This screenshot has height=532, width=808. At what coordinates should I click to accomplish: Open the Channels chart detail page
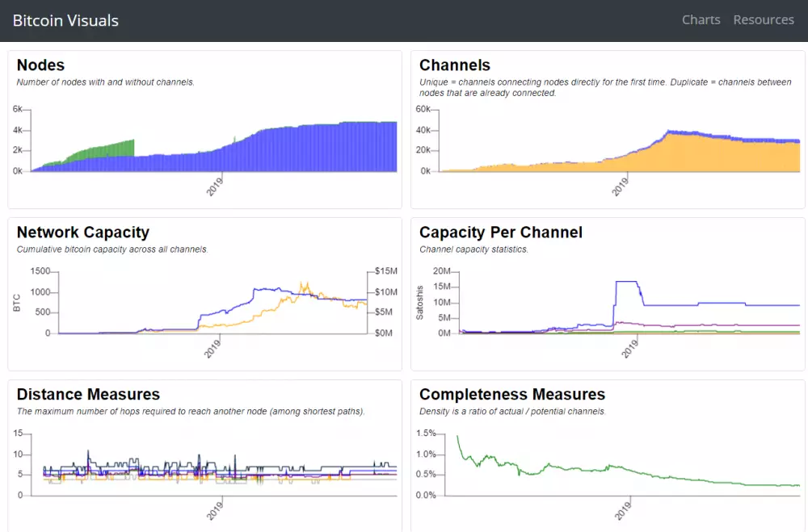[454, 65]
